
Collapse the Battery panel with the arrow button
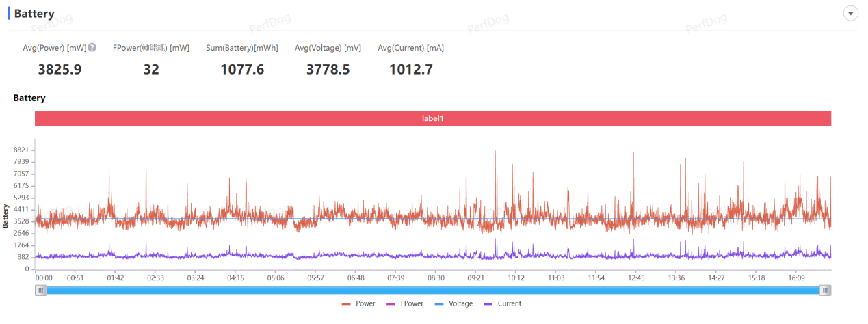851,14
